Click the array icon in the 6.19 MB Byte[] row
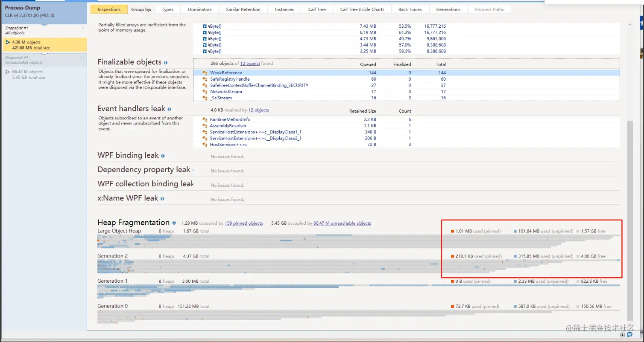The height and width of the screenshot is (342, 644). pyautogui.click(x=205, y=32)
